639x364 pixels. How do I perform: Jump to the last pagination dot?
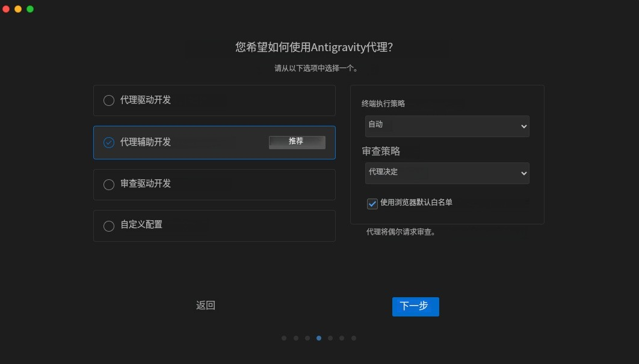coord(353,338)
